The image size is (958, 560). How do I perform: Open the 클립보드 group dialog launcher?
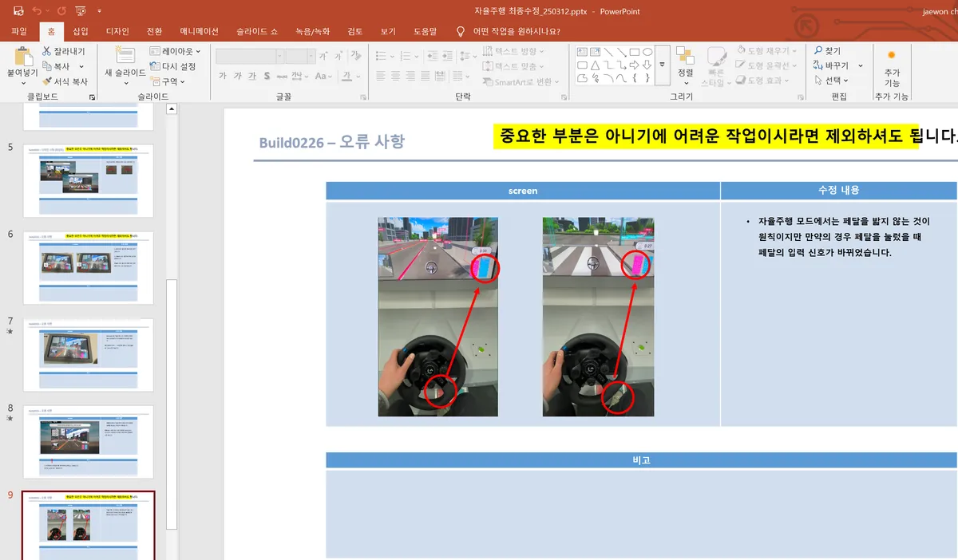coord(93,97)
